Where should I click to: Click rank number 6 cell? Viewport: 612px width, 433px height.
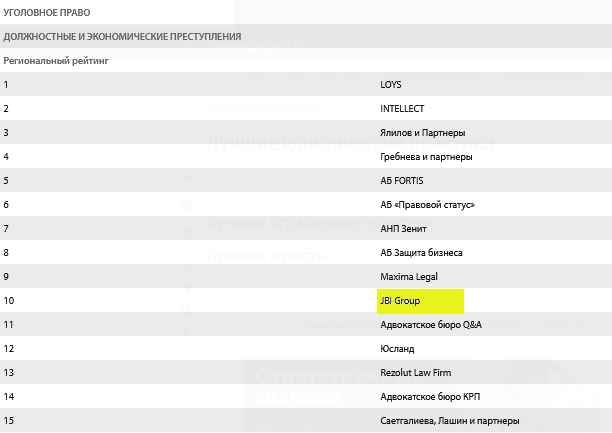point(6,205)
